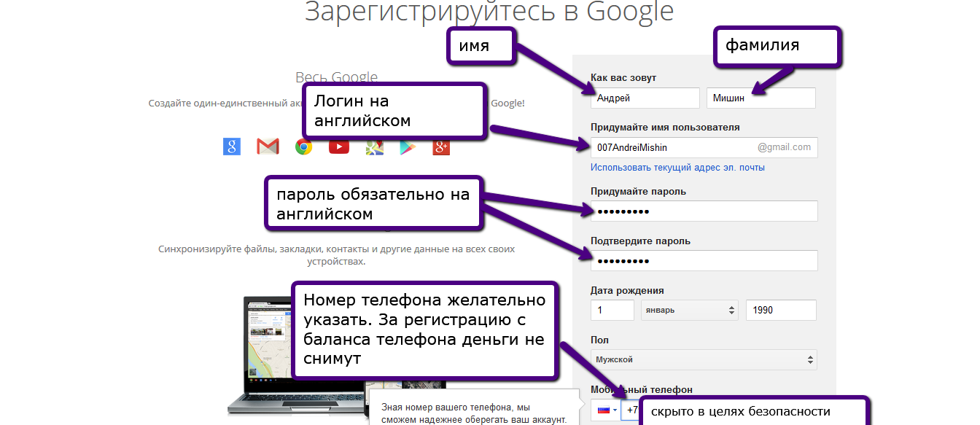Click the birth day field with 1

point(612,310)
